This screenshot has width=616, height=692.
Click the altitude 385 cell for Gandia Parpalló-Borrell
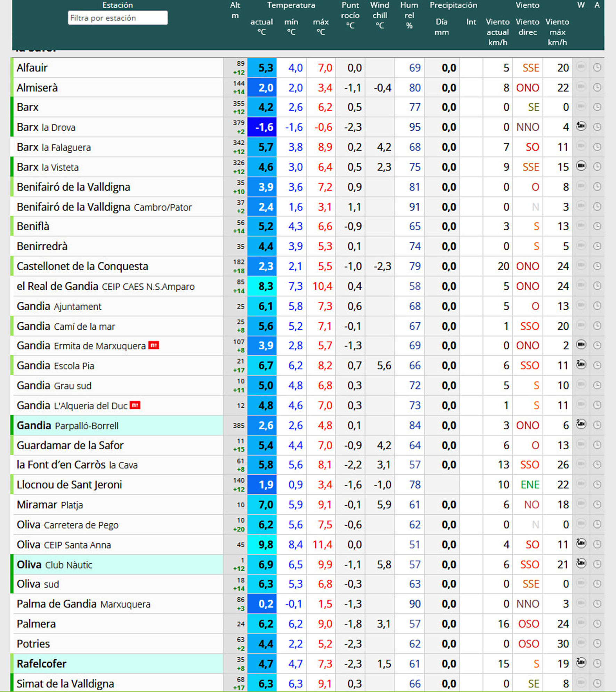coord(238,425)
